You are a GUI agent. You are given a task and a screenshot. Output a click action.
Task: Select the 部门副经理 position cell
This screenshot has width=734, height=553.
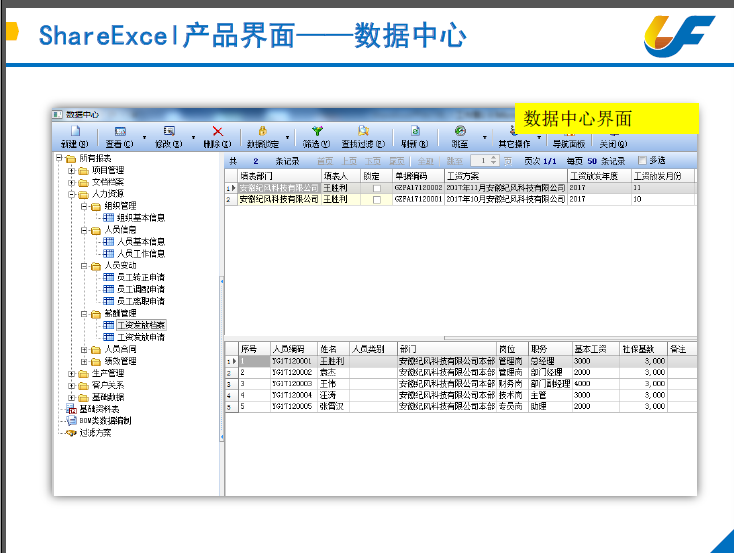pos(550,384)
